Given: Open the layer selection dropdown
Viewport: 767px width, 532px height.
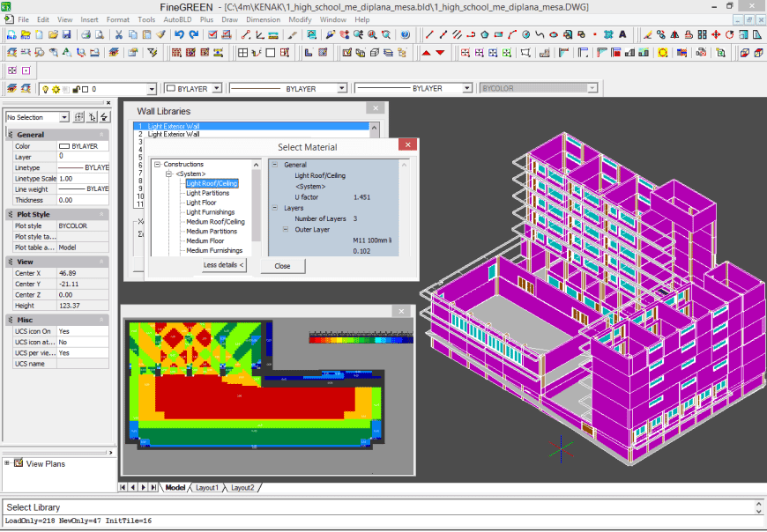Looking at the screenshot, I should pos(153,89).
